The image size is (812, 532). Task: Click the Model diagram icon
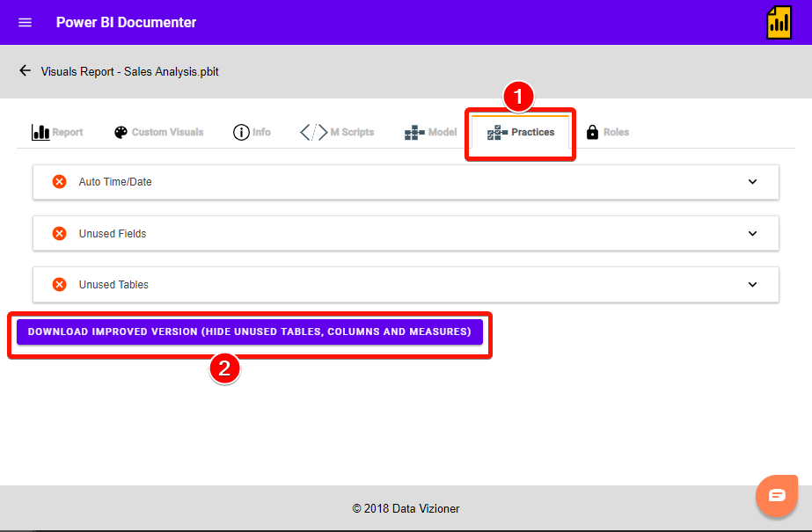(414, 133)
